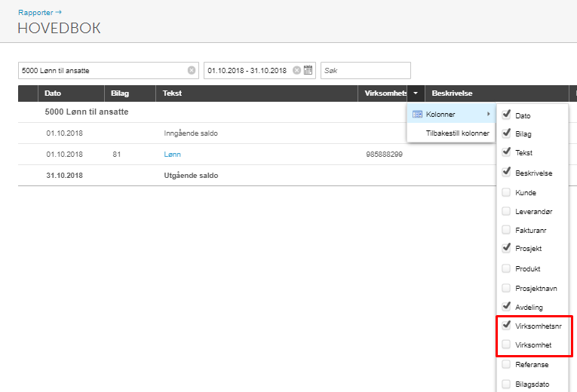The image size is (577, 392).
Task: Click the Inngående saldo row text
Action: (x=191, y=133)
